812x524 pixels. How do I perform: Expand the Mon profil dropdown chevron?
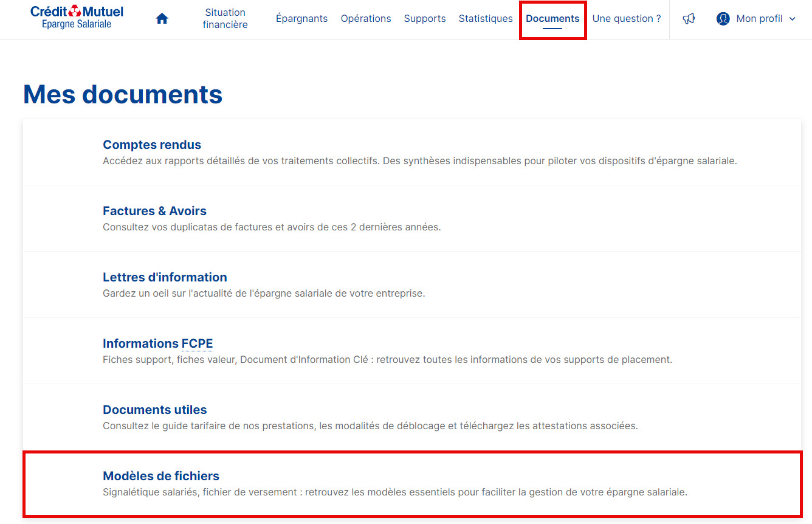pos(792,19)
